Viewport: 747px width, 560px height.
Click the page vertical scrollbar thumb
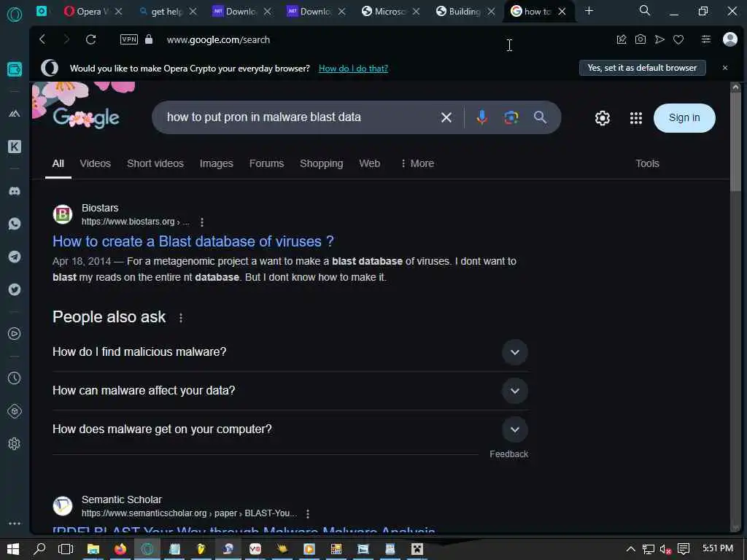coord(735,143)
